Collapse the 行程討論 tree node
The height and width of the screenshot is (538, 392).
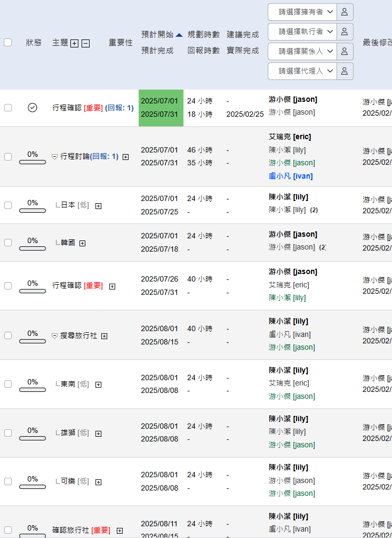[54, 157]
